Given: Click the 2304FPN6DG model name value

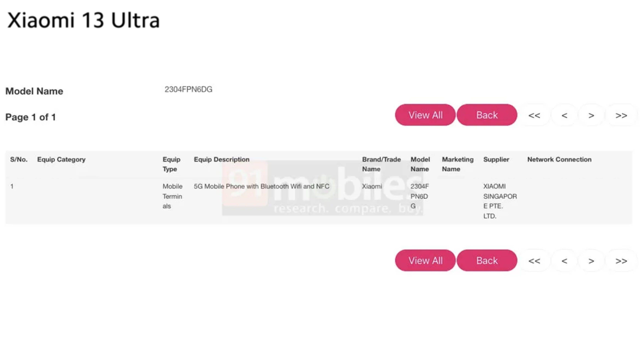Looking at the screenshot, I should (x=188, y=89).
